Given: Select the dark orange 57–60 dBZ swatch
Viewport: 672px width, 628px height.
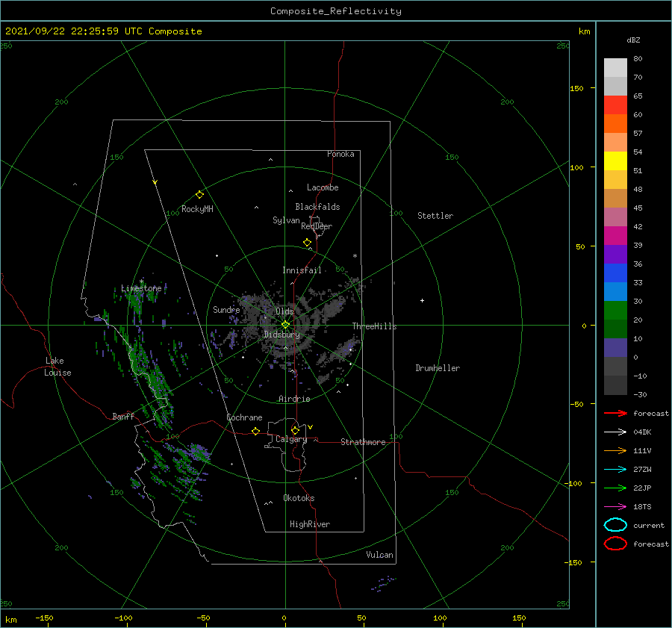Looking at the screenshot, I should [x=615, y=124].
